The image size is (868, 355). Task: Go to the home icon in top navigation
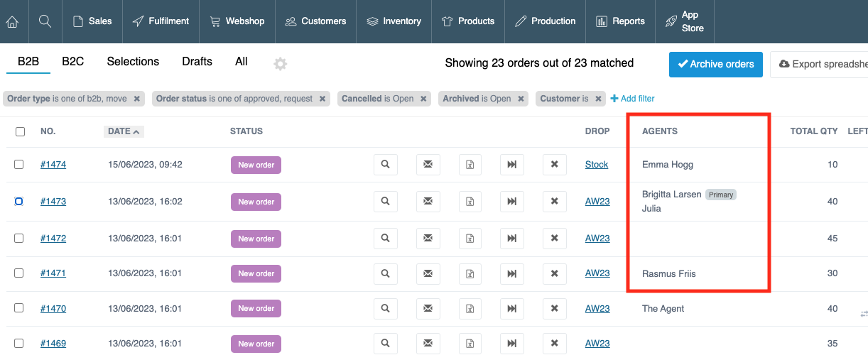[12, 21]
